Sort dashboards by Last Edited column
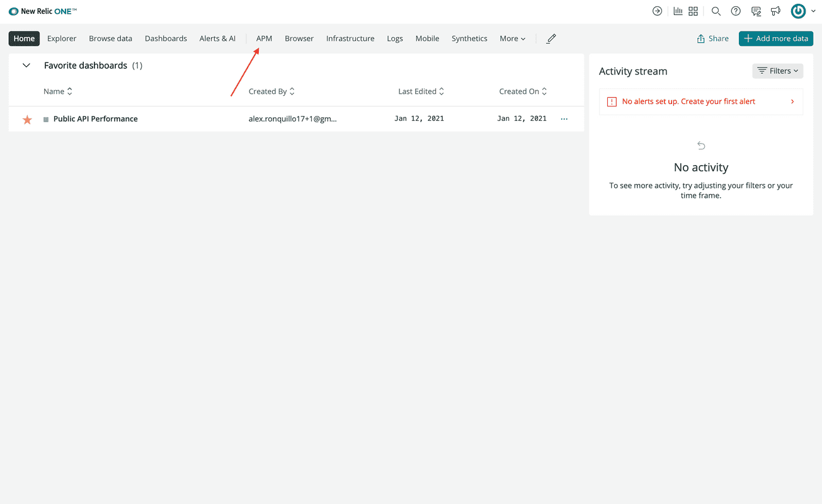The image size is (822, 504). (x=421, y=91)
